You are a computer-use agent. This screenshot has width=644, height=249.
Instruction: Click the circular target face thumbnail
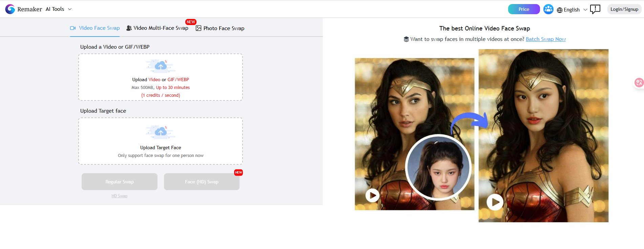[438, 167]
